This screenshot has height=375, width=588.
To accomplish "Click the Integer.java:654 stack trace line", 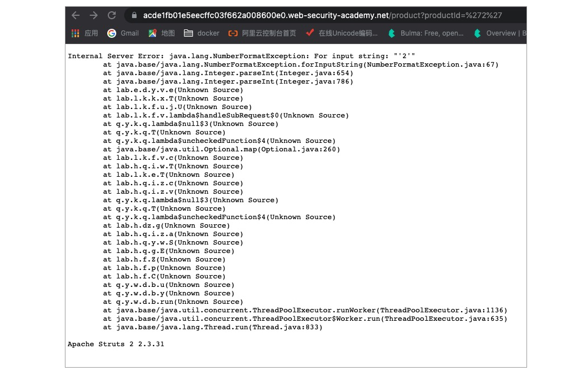I will point(228,73).
